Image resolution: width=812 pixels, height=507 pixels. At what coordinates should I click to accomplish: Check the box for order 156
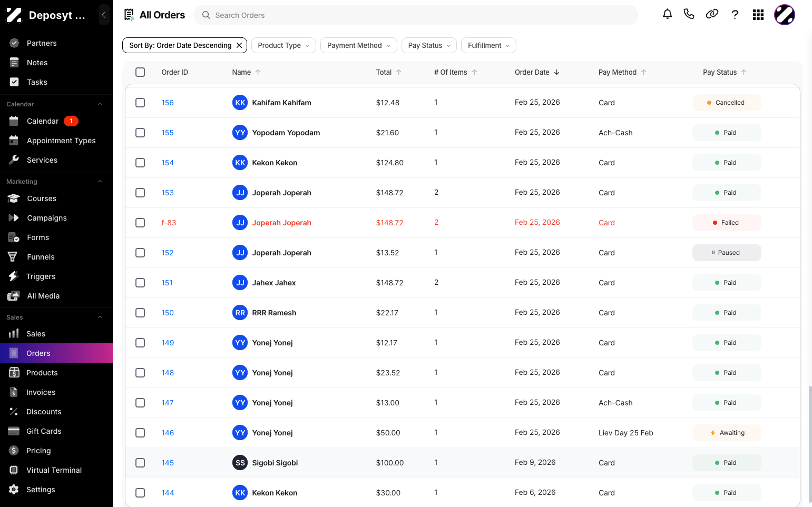tap(140, 103)
